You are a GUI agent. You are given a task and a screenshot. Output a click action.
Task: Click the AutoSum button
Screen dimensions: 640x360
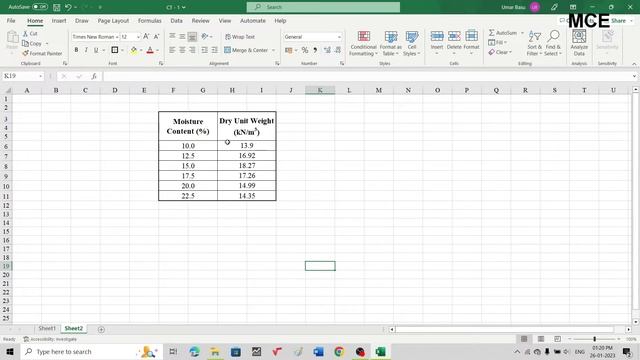(x=503, y=33)
